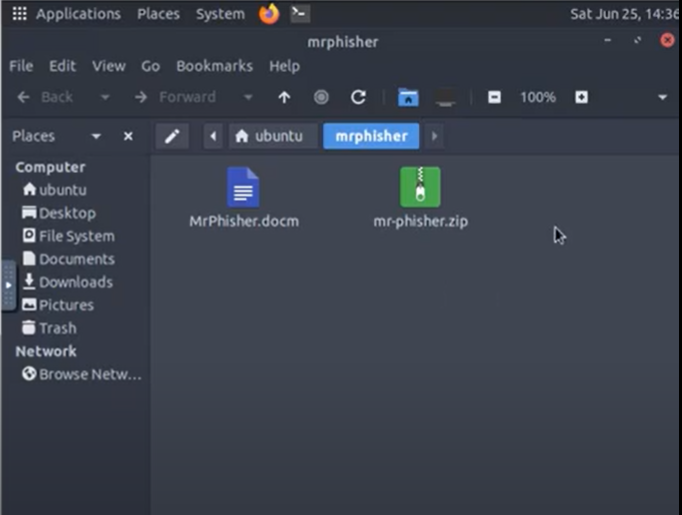This screenshot has height=515, width=682.
Task: Click the Computer section heading
Action: point(50,167)
